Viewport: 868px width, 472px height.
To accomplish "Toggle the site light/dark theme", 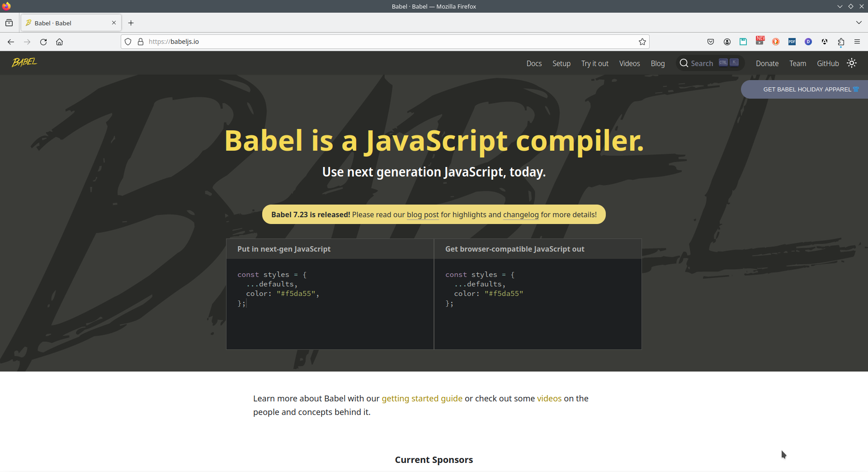I will pyautogui.click(x=852, y=63).
